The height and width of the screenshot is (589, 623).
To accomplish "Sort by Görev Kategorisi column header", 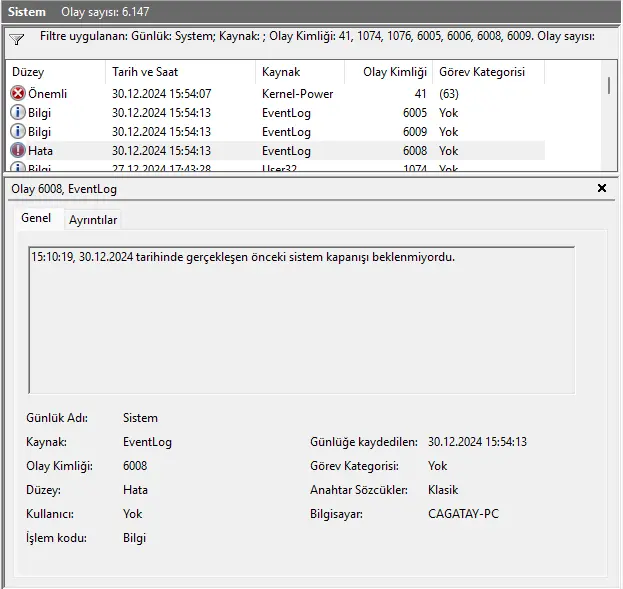I will point(489,72).
